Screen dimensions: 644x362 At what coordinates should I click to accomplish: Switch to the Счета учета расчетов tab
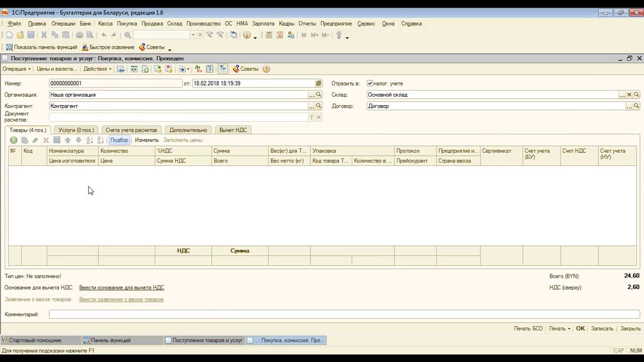(x=131, y=130)
